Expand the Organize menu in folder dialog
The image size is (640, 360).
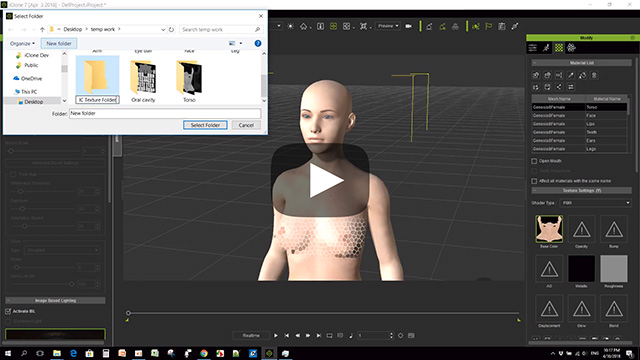pos(22,43)
